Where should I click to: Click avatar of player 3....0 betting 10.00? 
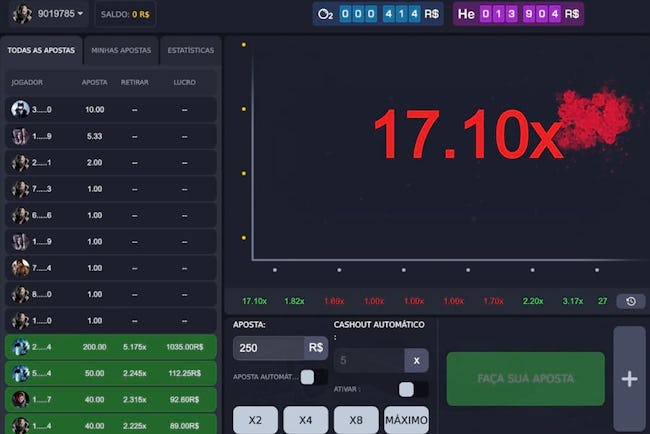(20, 109)
